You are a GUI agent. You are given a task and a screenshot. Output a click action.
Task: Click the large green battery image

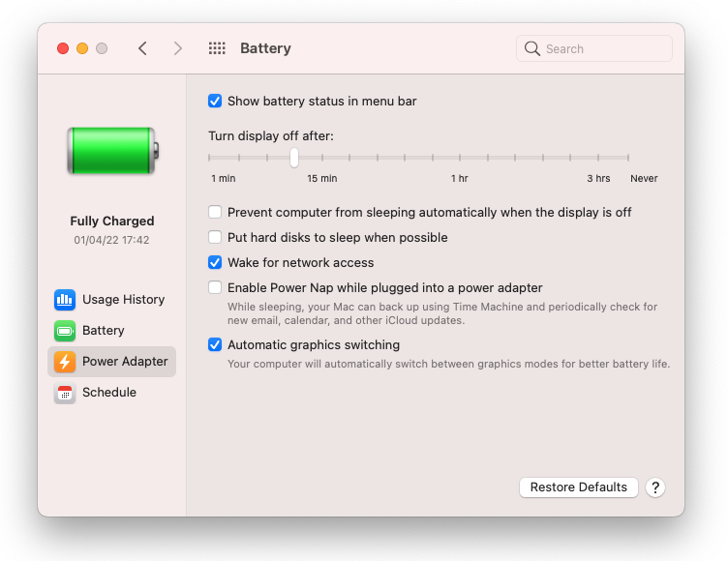(x=112, y=151)
